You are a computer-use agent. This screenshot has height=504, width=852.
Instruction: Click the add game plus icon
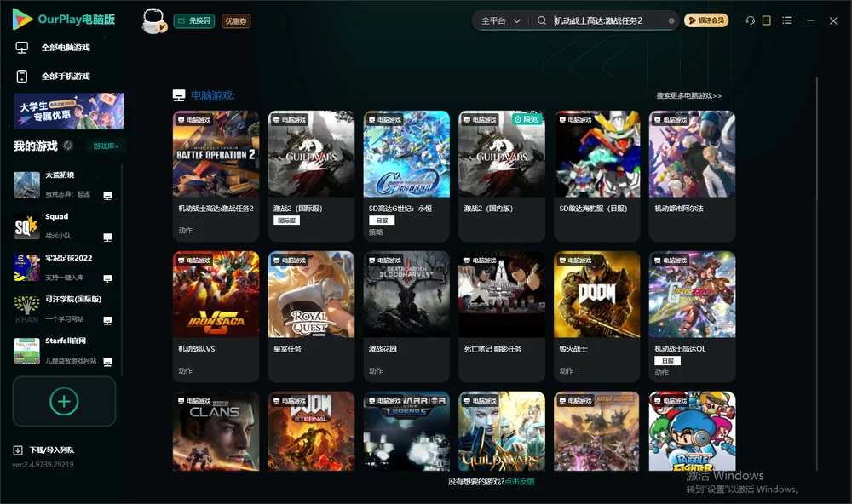click(x=64, y=401)
